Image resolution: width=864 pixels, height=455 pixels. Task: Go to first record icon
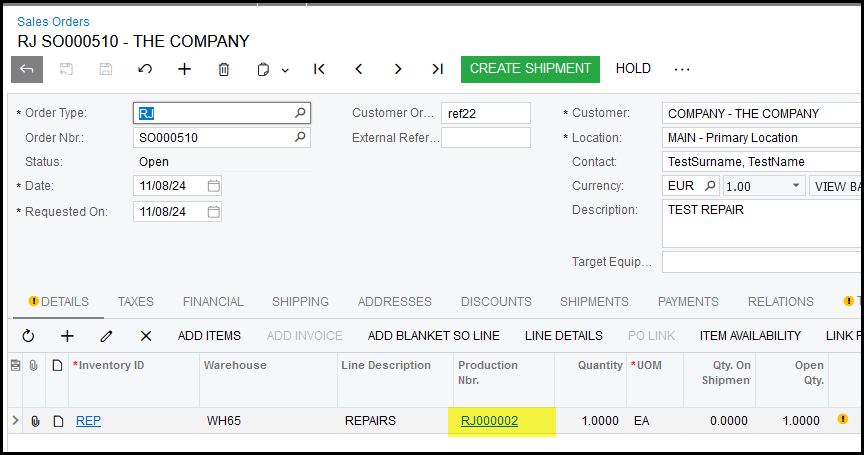tap(319, 69)
